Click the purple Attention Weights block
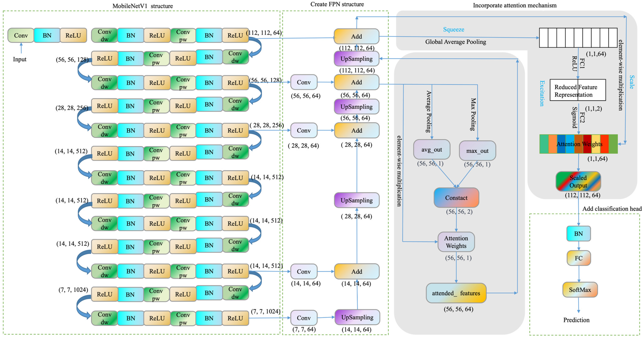The width and height of the screenshot is (644, 338). [x=456, y=241]
